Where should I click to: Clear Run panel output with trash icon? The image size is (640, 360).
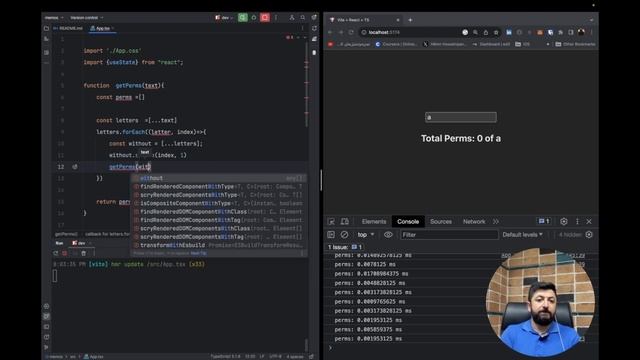pos(83,253)
